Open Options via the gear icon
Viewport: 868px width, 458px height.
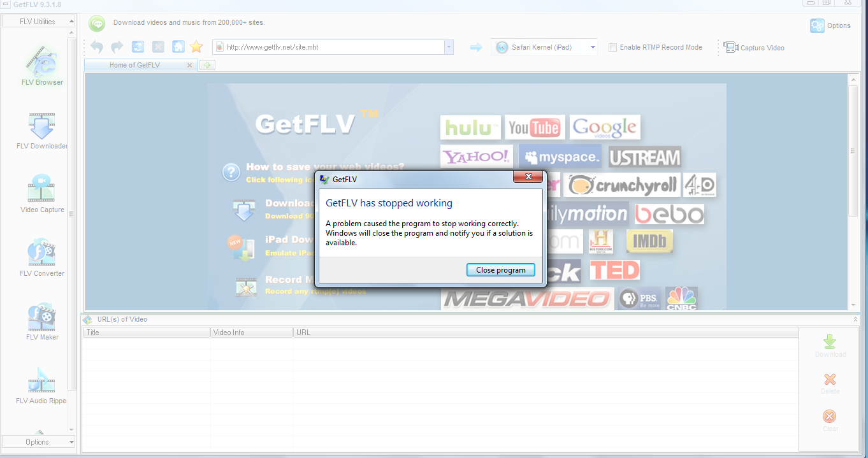click(x=817, y=25)
